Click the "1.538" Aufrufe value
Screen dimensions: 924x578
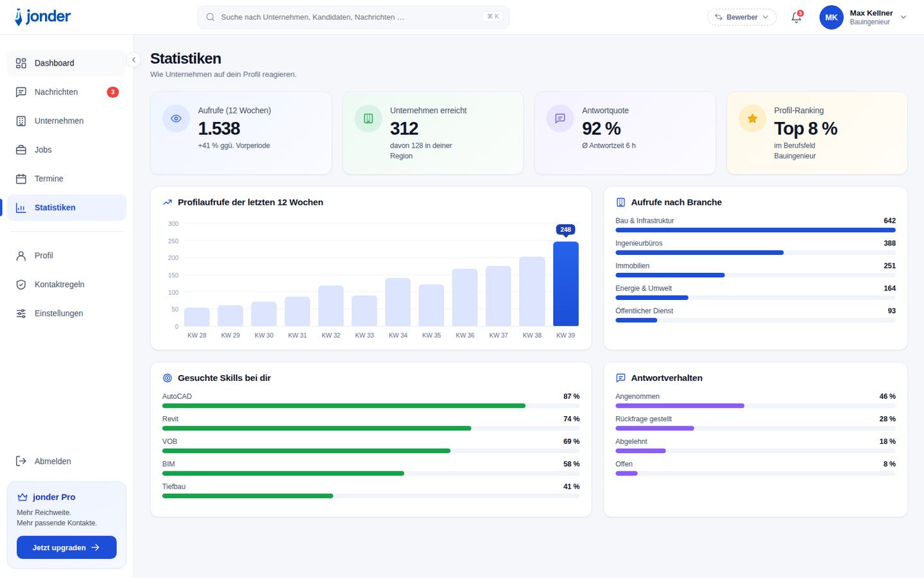(x=219, y=128)
